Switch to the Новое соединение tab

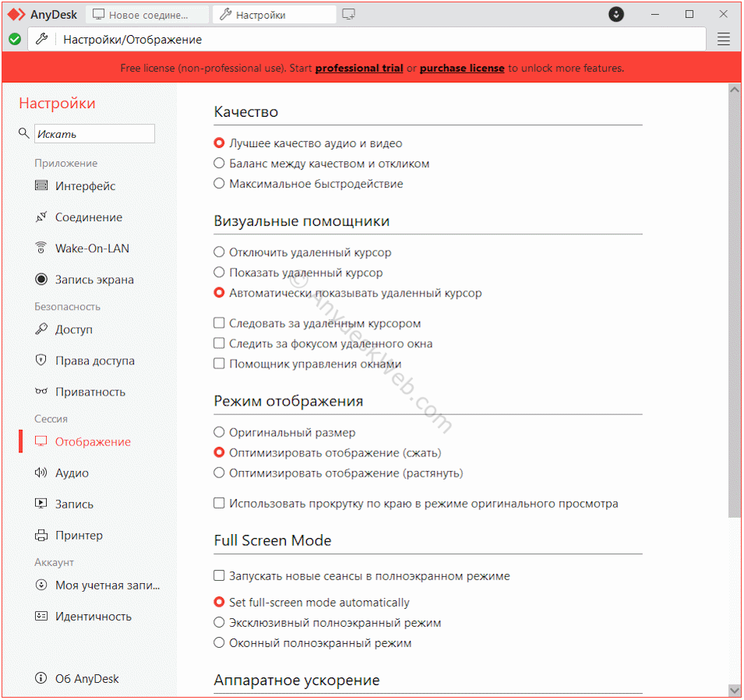point(147,15)
